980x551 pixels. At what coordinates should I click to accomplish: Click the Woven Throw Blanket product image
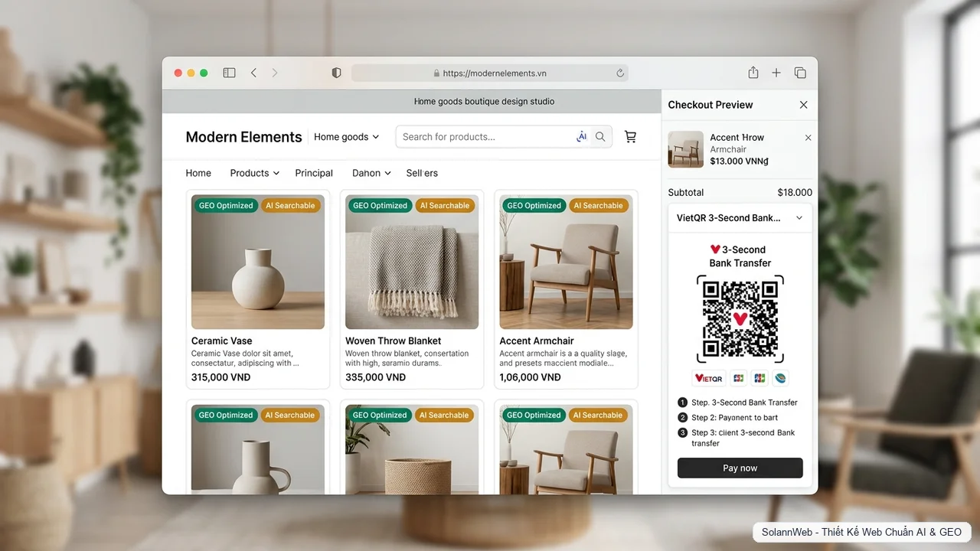point(412,262)
